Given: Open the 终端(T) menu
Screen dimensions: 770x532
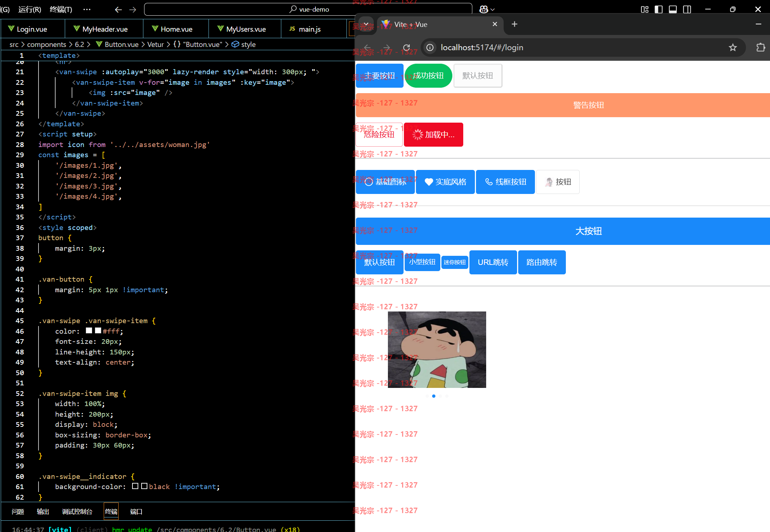Looking at the screenshot, I should [61, 9].
